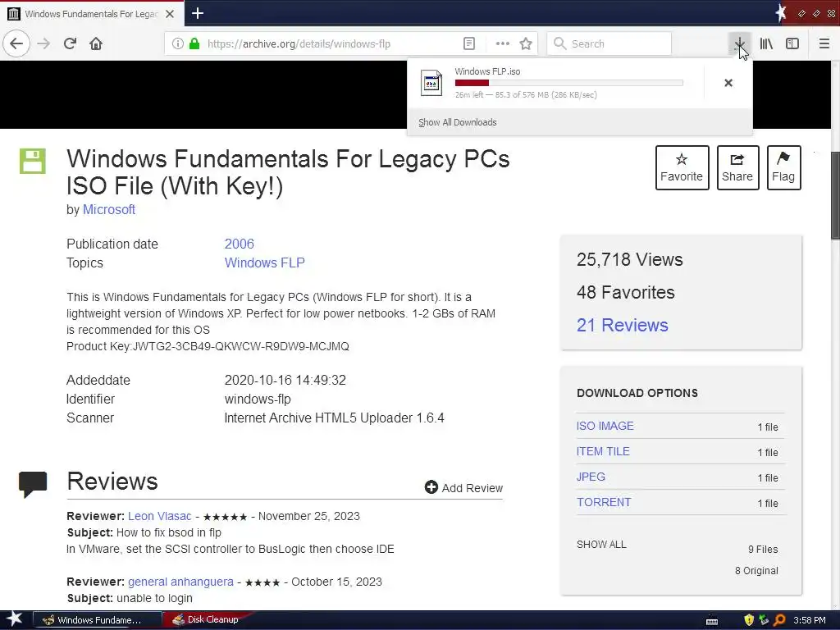The image size is (840, 630).
Task: Open the downloads arrow toolbar button
Action: [739, 44]
